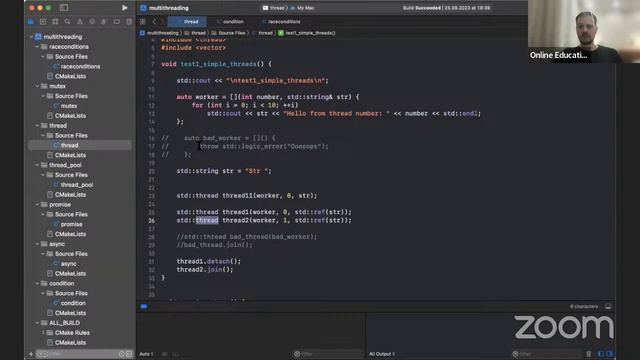The image size is (640, 360).
Task: Toggle the navigator sidebar icon
Action: [64, 8]
